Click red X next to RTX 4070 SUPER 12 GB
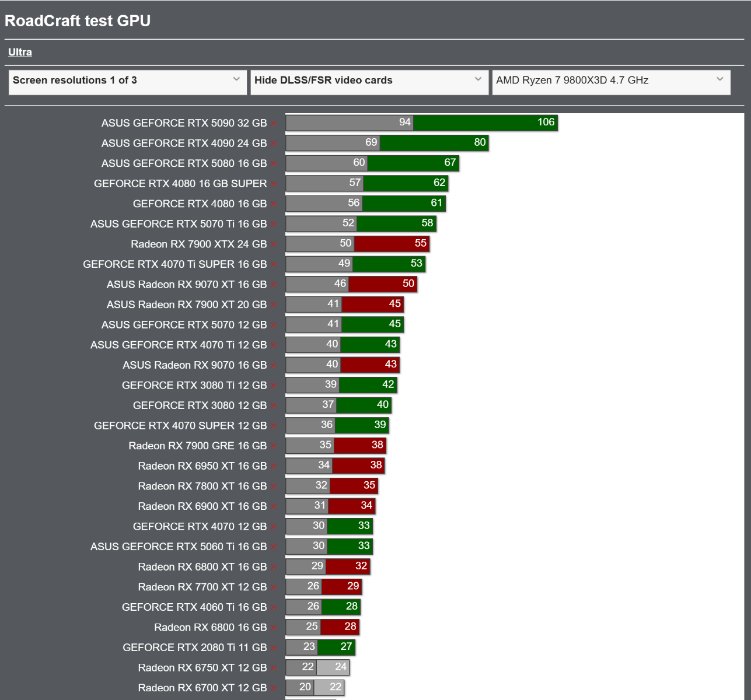751x700 pixels. pyautogui.click(x=273, y=426)
